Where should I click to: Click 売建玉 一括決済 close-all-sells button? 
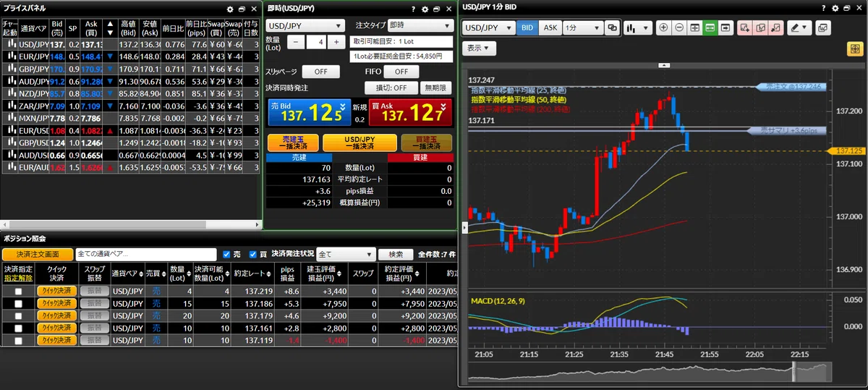click(292, 142)
